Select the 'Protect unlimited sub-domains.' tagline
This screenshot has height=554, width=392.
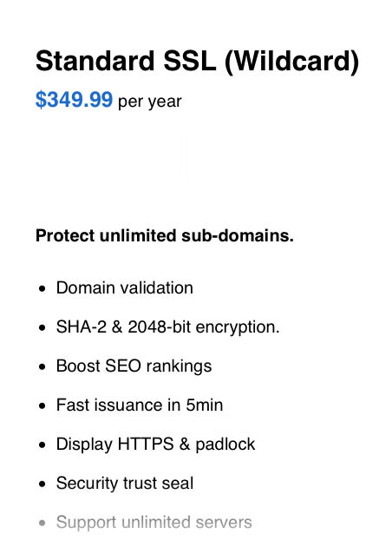[165, 235]
